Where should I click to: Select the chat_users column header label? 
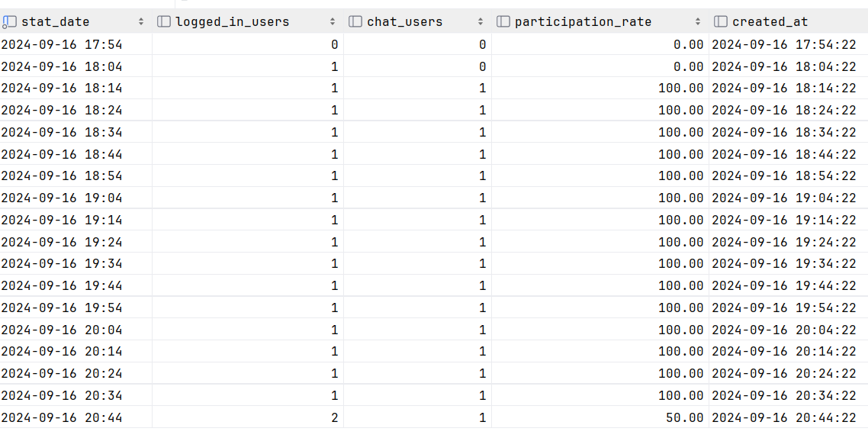point(404,22)
